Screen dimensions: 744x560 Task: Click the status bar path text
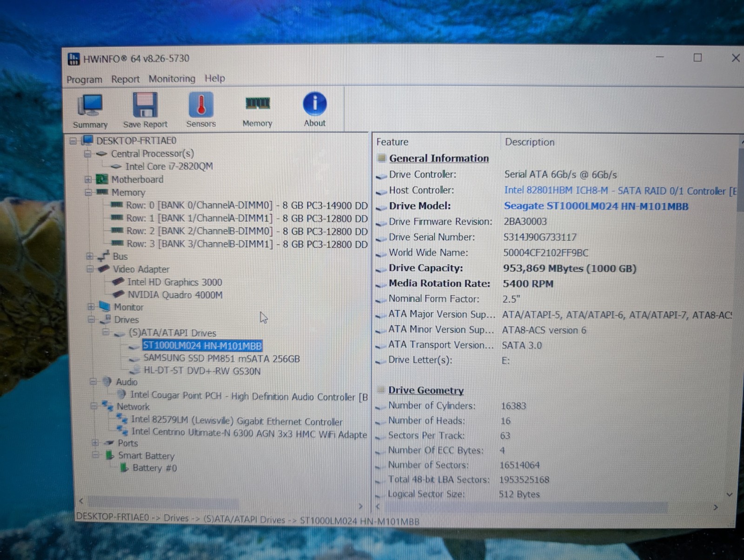pos(247,520)
